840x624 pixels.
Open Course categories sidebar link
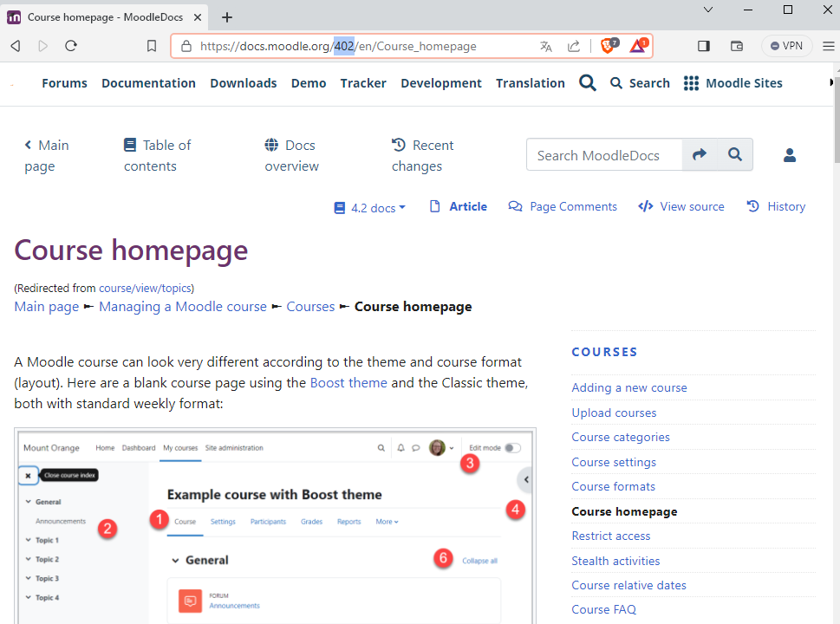coord(621,437)
